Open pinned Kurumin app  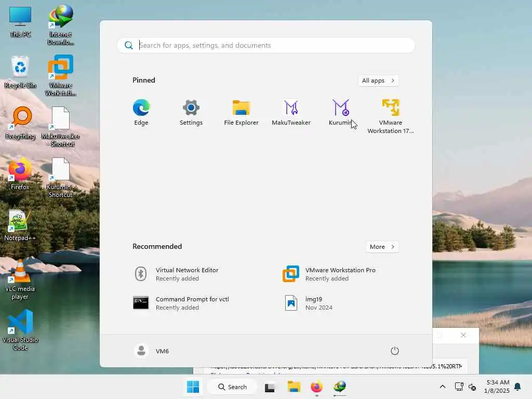tap(341, 113)
